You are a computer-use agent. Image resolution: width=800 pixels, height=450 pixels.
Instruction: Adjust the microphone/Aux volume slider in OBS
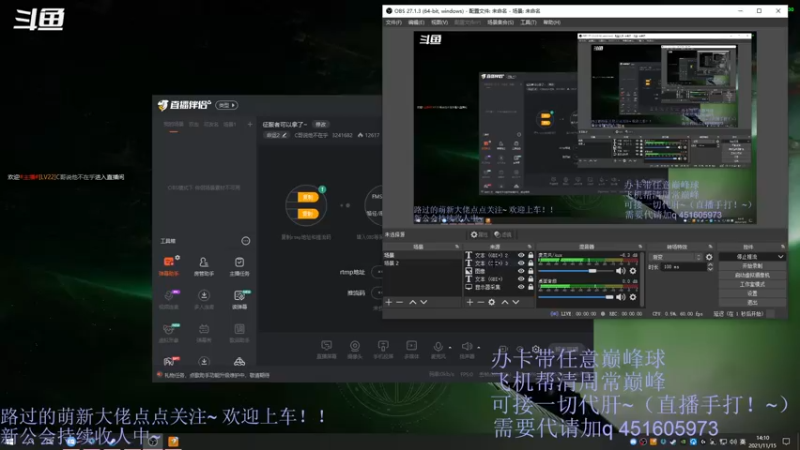pos(575,271)
